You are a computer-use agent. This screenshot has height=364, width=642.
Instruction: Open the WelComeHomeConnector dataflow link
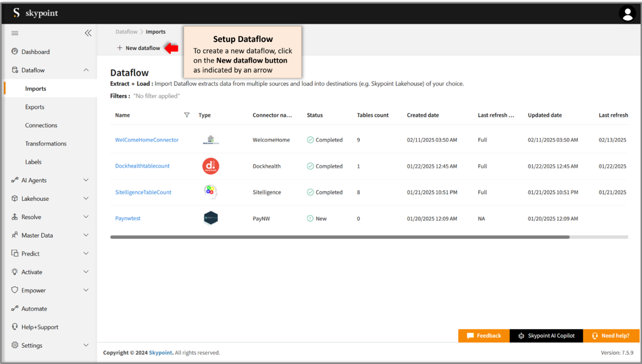(x=147, y=140)
